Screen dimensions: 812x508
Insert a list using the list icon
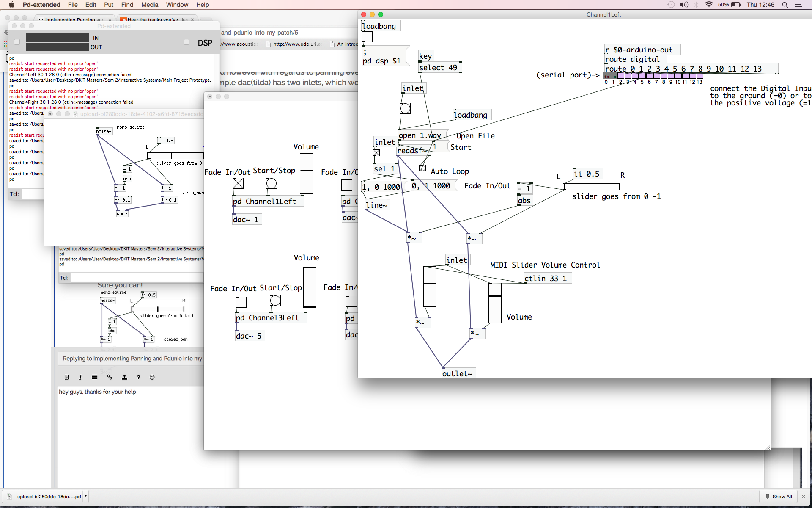click(x=95, y=377)
